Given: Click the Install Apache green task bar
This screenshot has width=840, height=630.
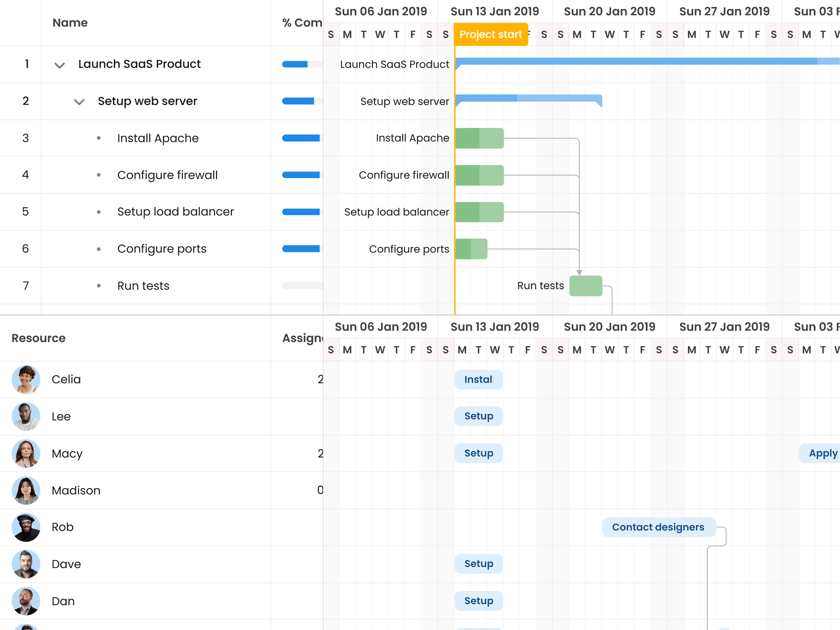Looking at the screenshot, I should pyautogui.click(x=479, y=138).
